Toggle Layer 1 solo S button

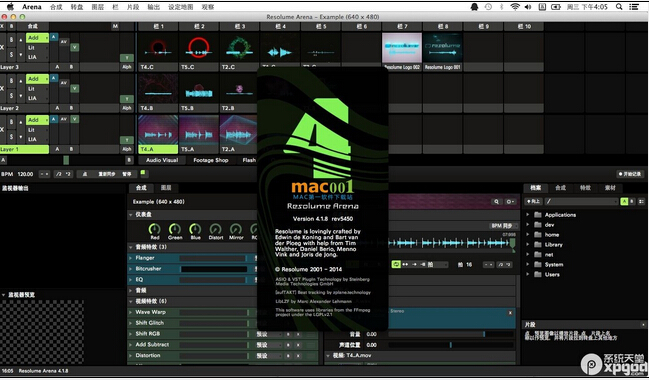11,136
